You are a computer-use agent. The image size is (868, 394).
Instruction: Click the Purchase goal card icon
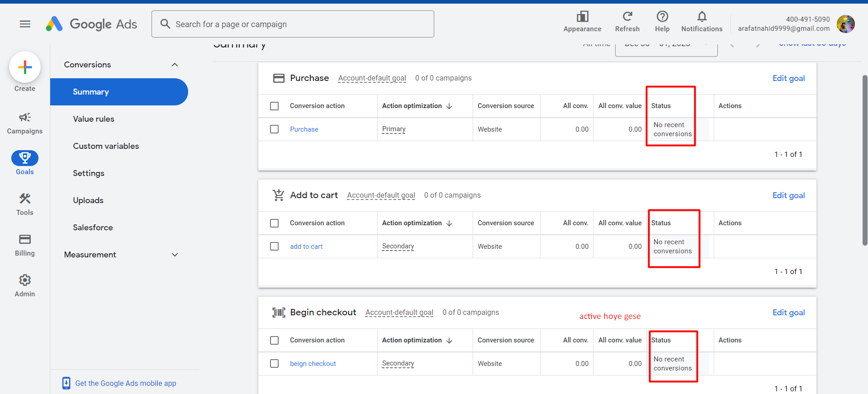coord(279,78)
